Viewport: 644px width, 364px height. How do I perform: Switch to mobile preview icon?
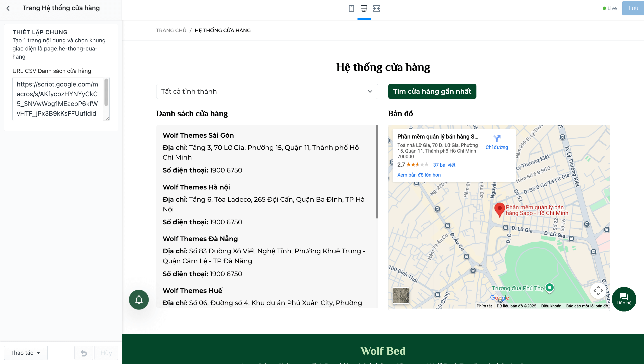click(x=351, y=9)
